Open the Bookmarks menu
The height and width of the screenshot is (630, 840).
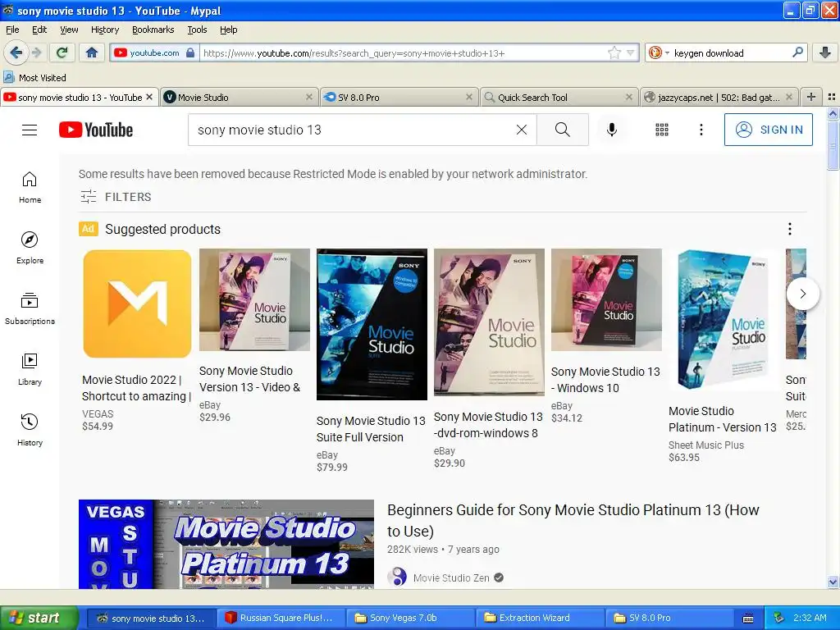coord(153,30)
